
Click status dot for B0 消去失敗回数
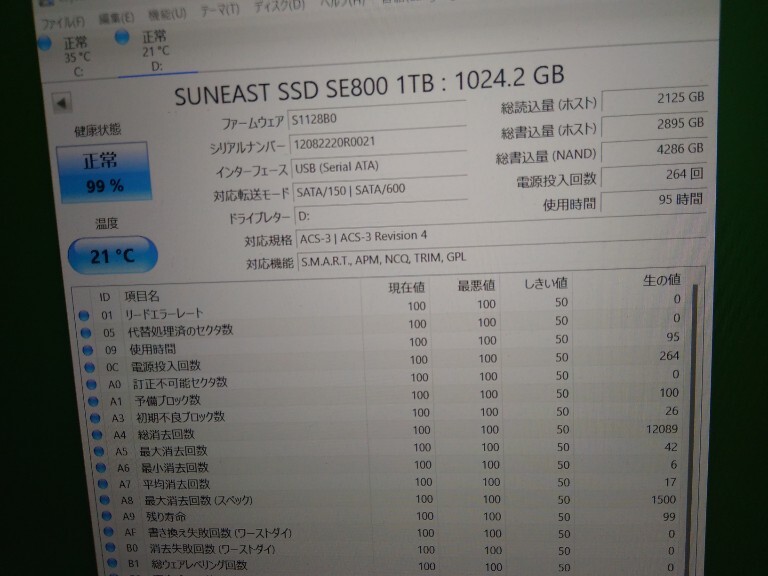coord(111,548)
